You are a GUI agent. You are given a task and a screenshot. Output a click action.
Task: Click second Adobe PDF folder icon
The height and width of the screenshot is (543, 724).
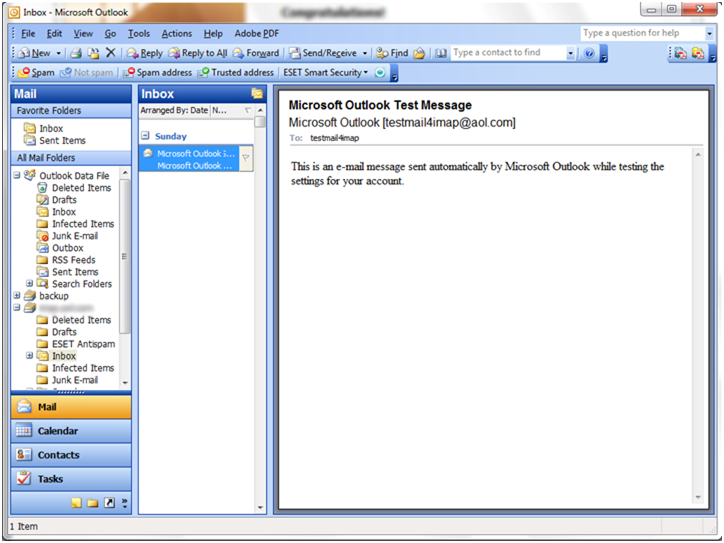coord(698,53)
